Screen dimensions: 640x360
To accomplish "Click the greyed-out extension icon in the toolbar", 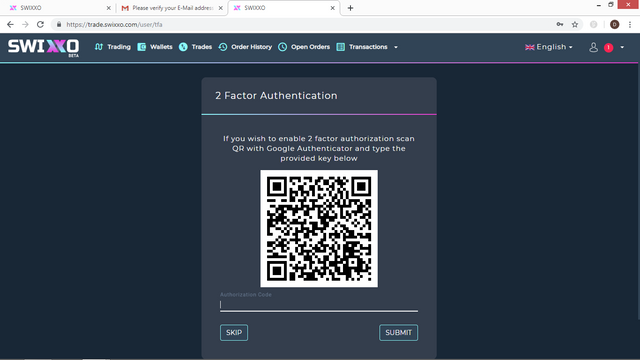I will (593, 24).
